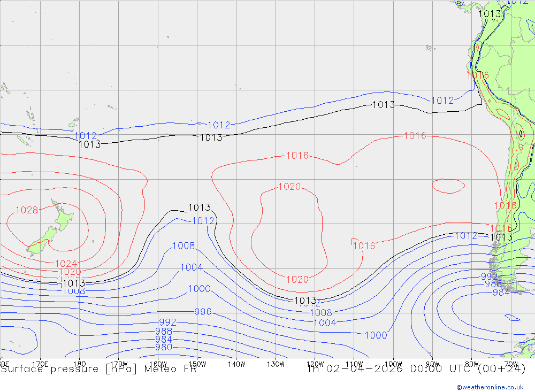Click the blue 996 isobar label
Screen dimensions: 535x392
[203, 311]
